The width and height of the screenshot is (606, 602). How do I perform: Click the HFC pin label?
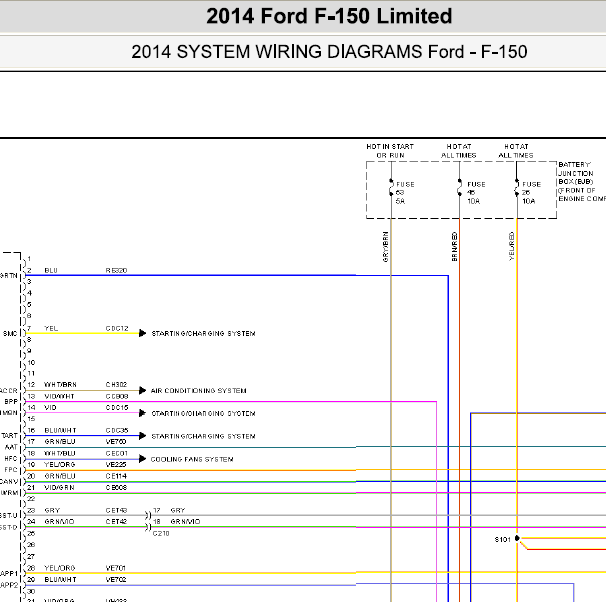tap(11, 459)
